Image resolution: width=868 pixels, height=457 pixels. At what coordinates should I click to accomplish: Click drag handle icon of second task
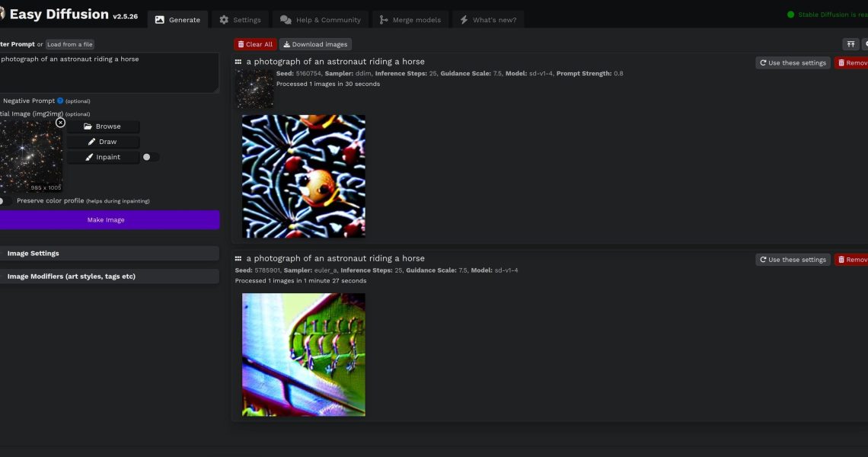click(x=238, y=259)
